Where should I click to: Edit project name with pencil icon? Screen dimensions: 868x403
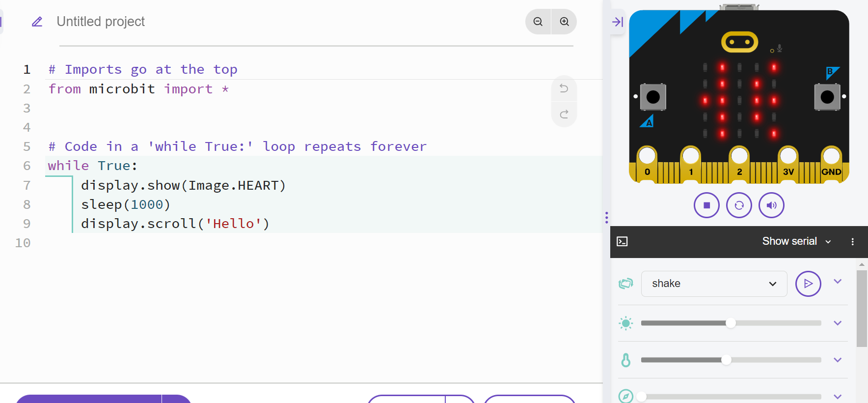37,22
